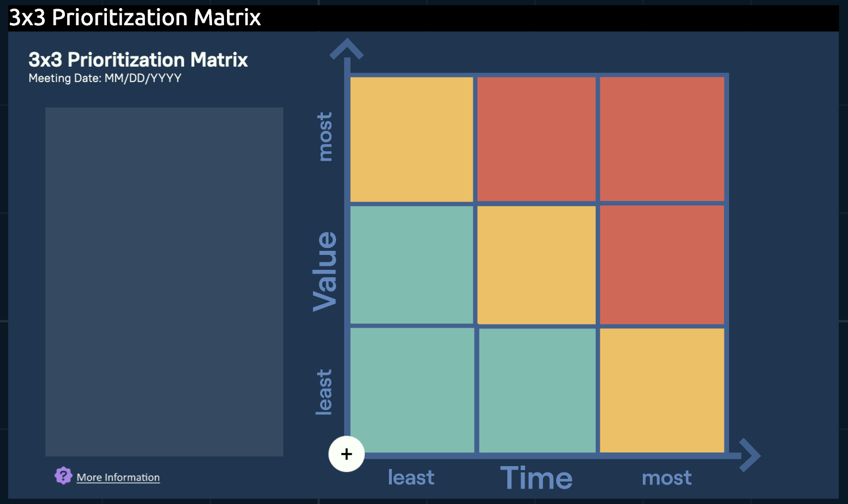Click the purple question mark badge icon
Viewport: 848px width, 504px height.
tap(63, 475)
